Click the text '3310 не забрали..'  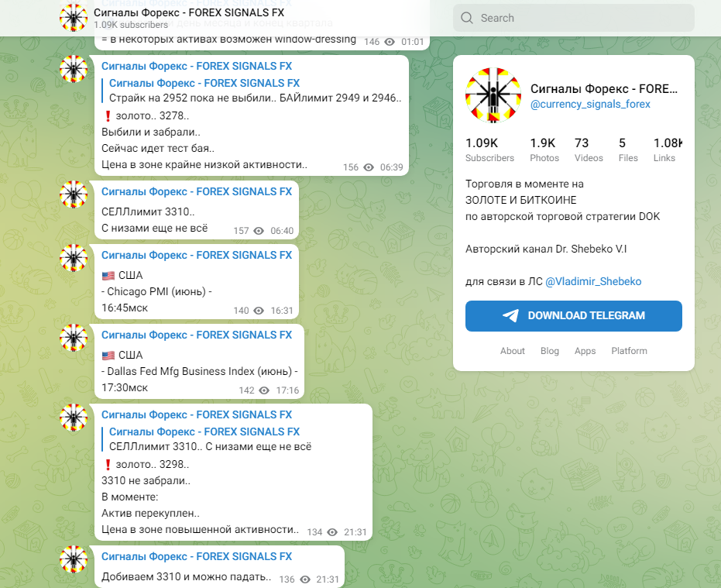146,481
